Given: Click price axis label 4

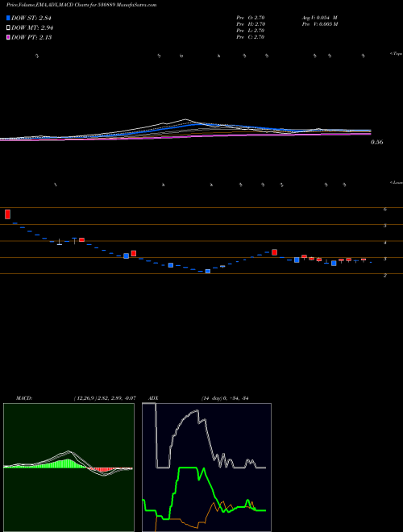Looking at the screenshot, I should click(x=385, y=243).
